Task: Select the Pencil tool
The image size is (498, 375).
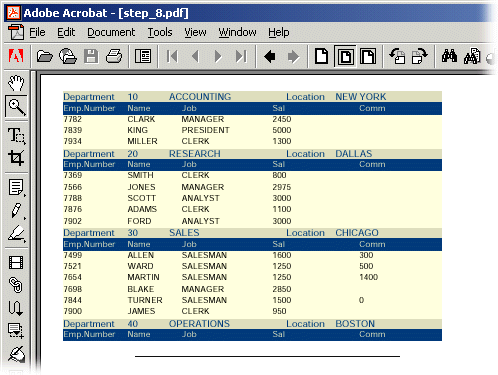Action: (x=17, y=211)
